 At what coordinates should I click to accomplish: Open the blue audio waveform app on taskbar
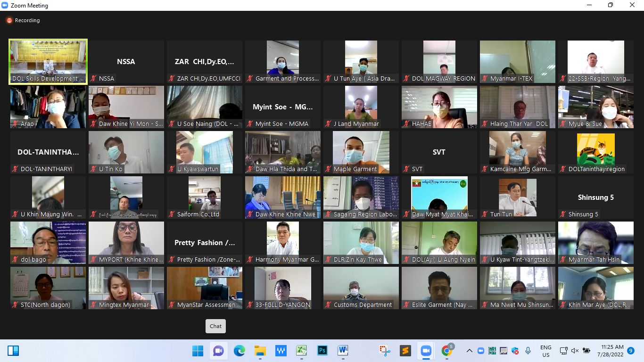tap(281, 351)
